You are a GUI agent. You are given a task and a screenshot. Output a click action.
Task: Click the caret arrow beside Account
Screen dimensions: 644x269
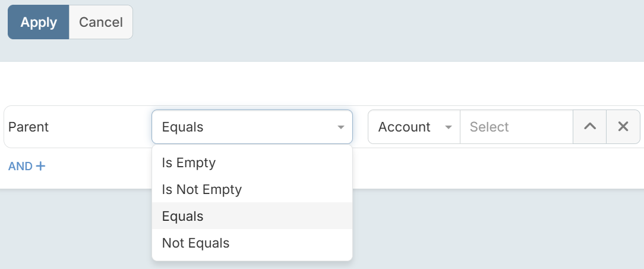pos(449,127)
